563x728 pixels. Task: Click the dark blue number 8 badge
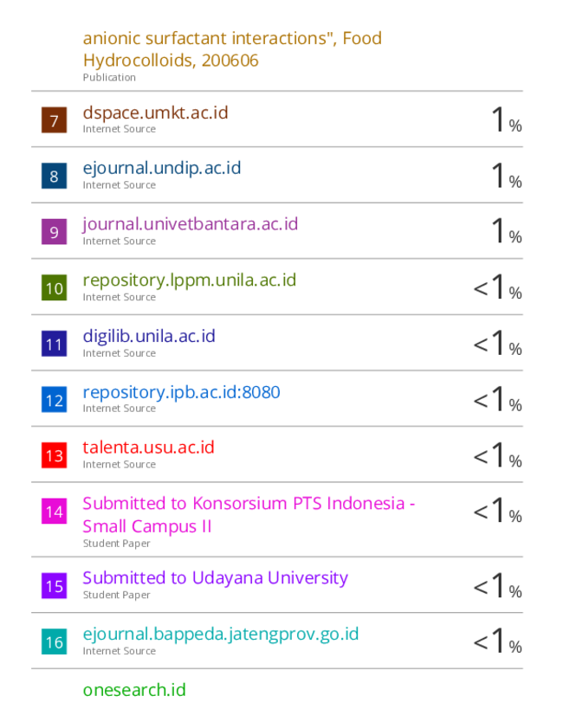pos(54,176)
